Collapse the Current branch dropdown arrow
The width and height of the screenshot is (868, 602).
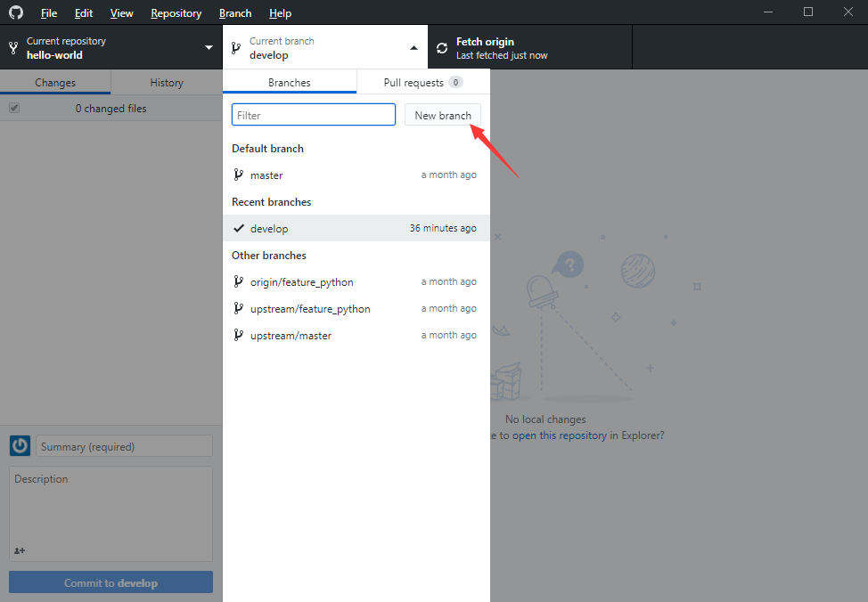pyautogui.click(x=414, y=47)
